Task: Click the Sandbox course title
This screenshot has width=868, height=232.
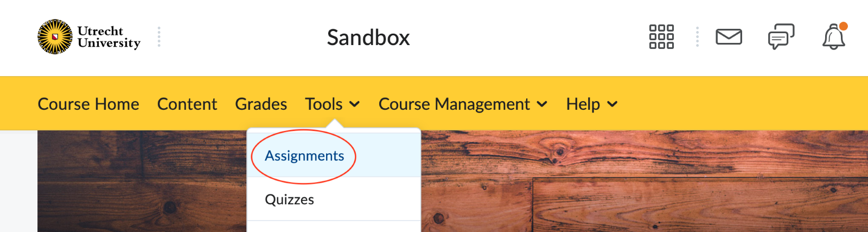Action: point(368,37)
